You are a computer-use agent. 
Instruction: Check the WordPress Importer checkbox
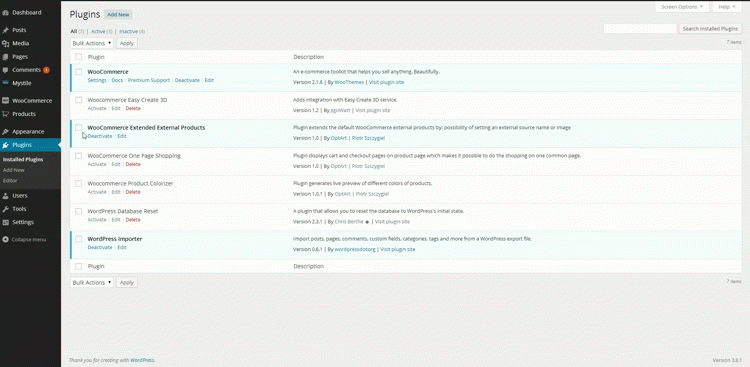coord(78,239)
